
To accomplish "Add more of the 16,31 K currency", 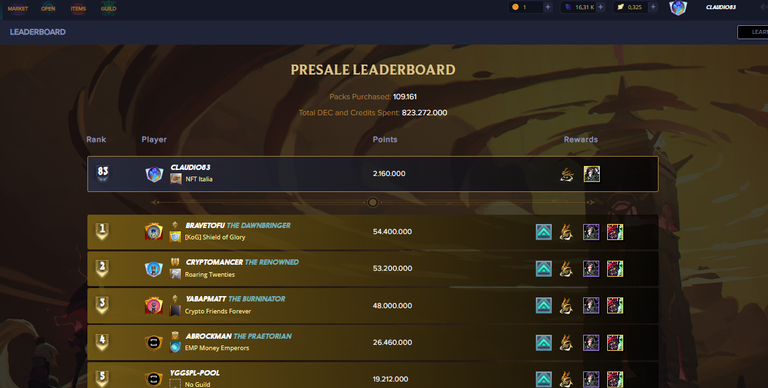I will pos(600,7).
